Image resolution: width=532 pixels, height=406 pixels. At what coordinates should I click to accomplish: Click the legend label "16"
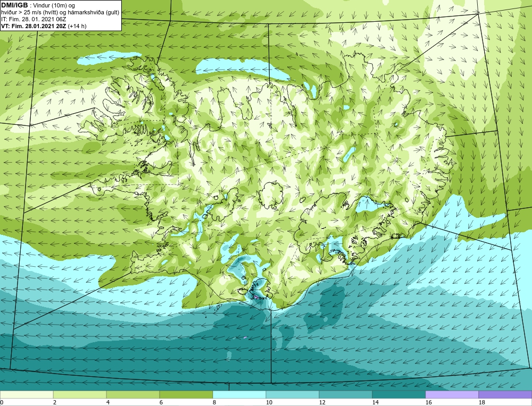pyautogui.click(x=429, y=403)
